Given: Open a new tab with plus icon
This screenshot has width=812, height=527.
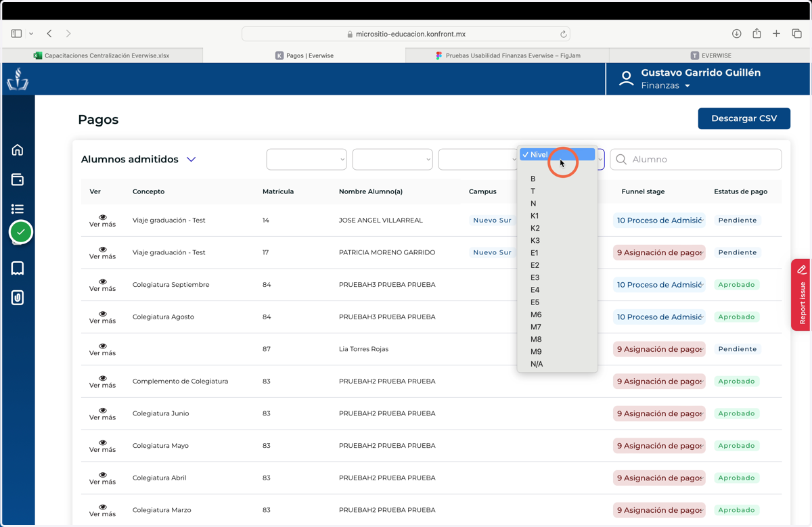Looking at the screenshot, I should (x=777, y=34).
